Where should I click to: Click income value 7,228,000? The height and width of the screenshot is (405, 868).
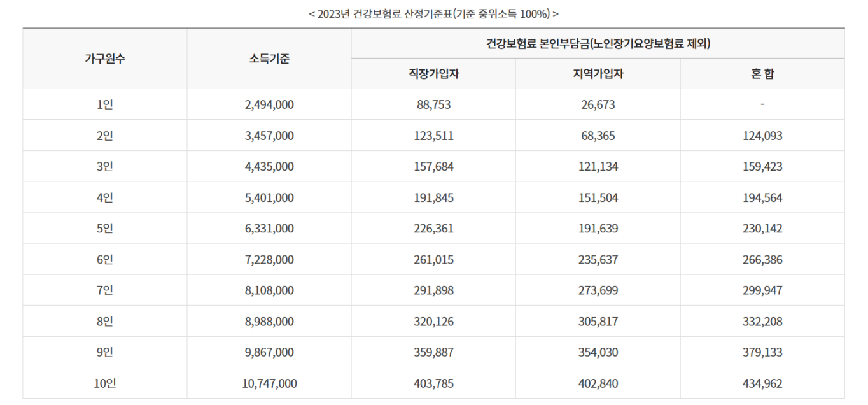(269, 259)
